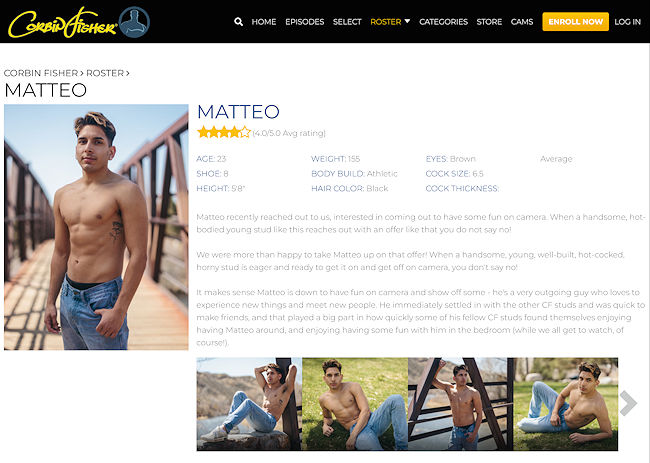Screen dimensions: 650x463
Task: Follow the Roster breadcrumb link
Action: 105,73
